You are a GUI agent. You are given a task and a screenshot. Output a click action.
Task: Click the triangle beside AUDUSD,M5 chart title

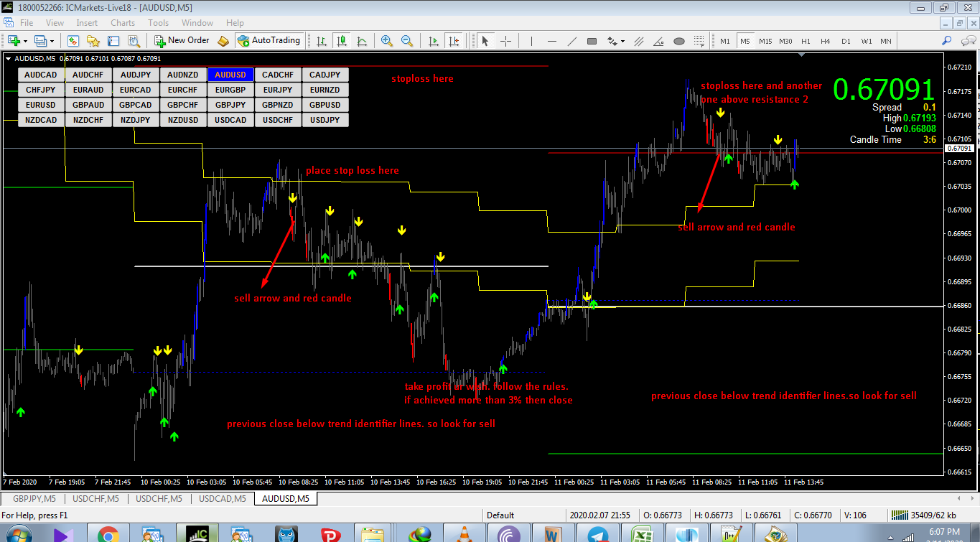(9, 58)
